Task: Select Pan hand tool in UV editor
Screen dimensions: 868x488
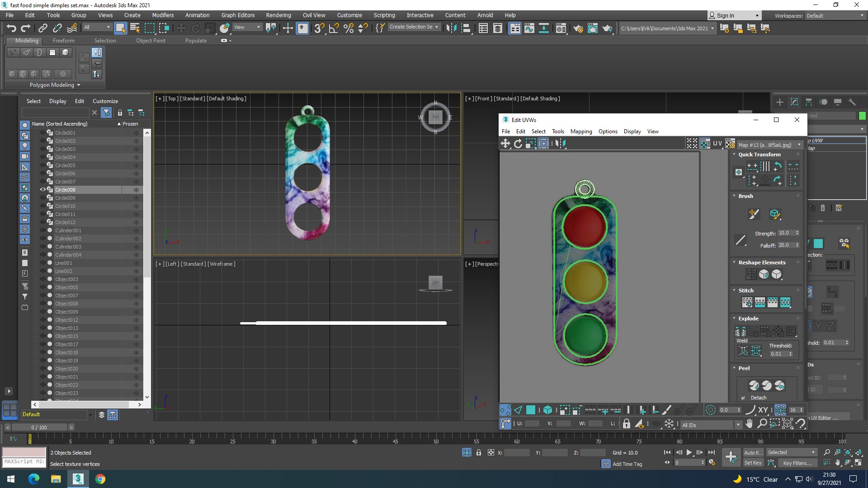Action: pos(749,423)
